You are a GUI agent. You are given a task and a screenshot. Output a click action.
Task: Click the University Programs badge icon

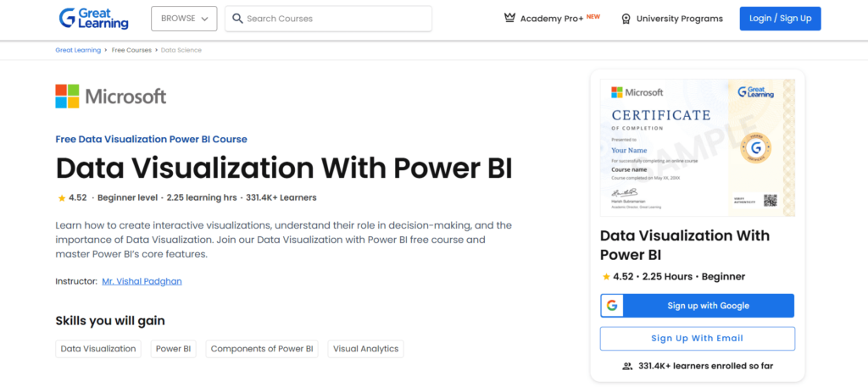(626, 19)
